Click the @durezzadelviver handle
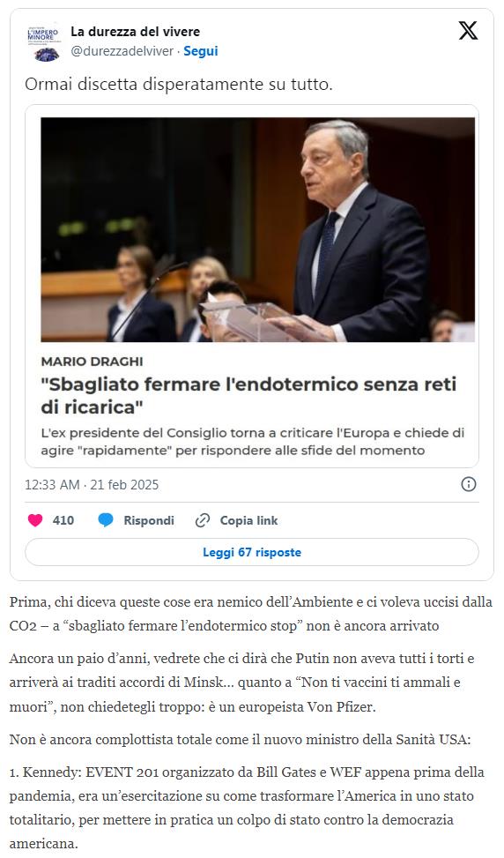The height and width of the screenshot is (858, 504). point(122,51)
